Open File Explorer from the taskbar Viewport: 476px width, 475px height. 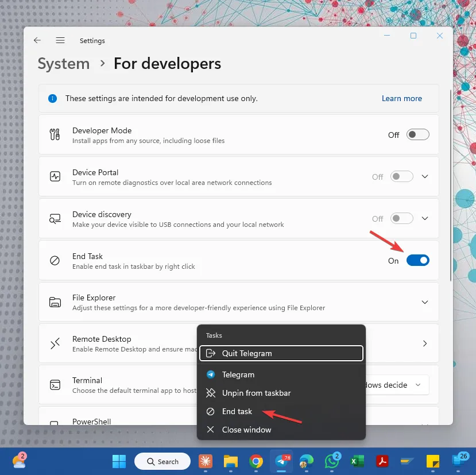pyautogui.click(x=230, y=461)
